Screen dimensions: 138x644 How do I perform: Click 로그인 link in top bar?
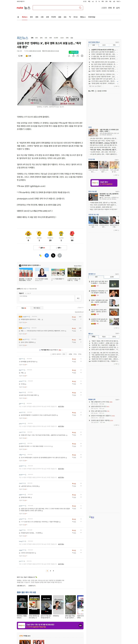[85, 1]
